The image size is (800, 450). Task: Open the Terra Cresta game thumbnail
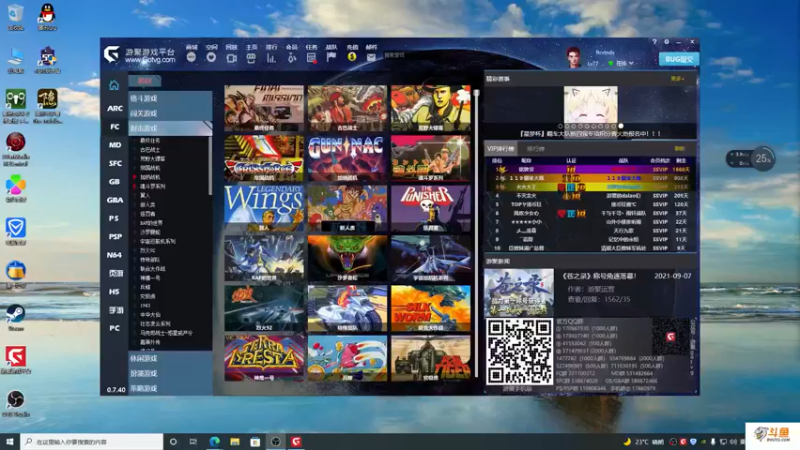click(264, 358)
